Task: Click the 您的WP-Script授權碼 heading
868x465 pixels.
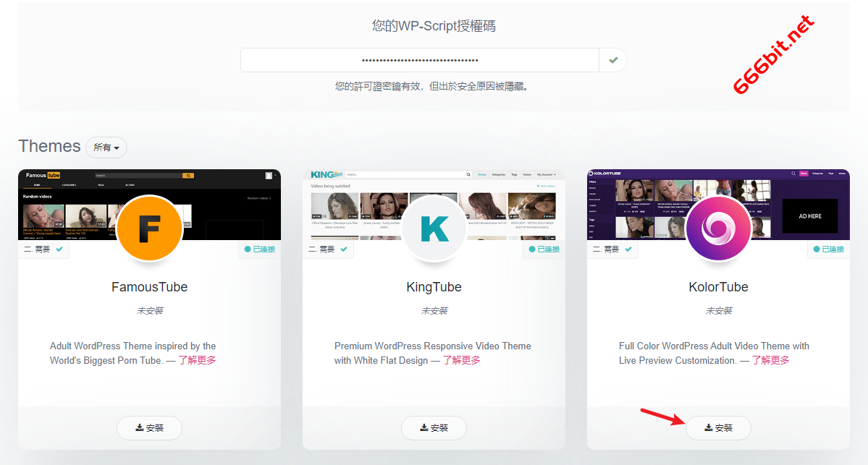Action: 434,26
